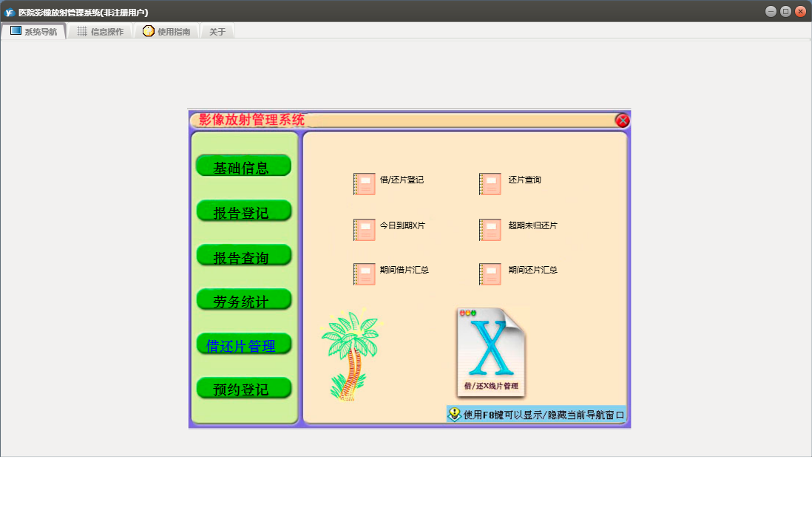Click the 借/还片登记 notebook icon

tap(364, 183)
